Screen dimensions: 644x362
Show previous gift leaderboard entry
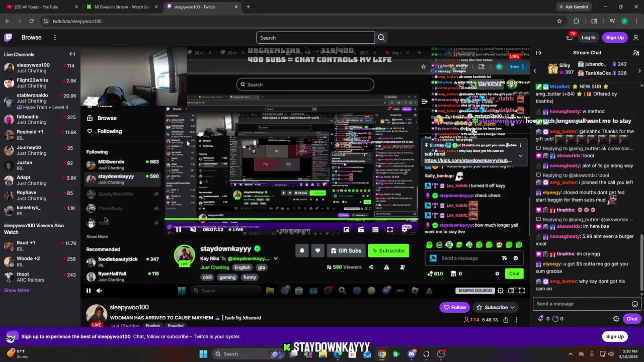tap(535, 71)
